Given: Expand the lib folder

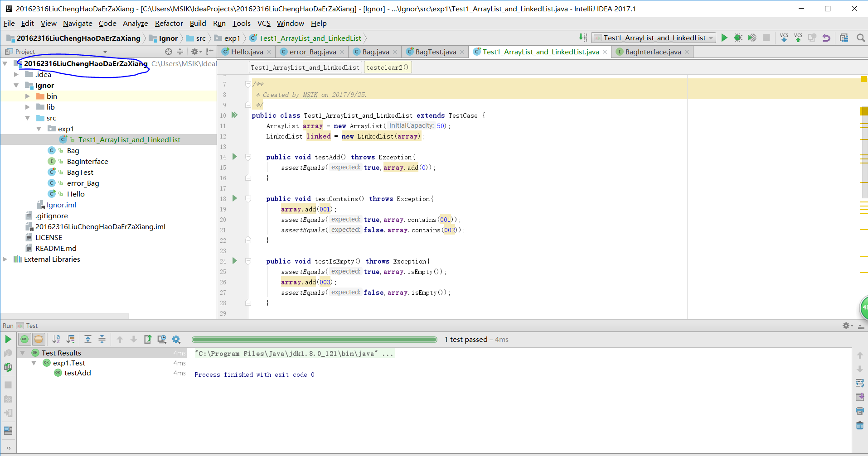Looking at the screenshot, I should click(28, 107).
